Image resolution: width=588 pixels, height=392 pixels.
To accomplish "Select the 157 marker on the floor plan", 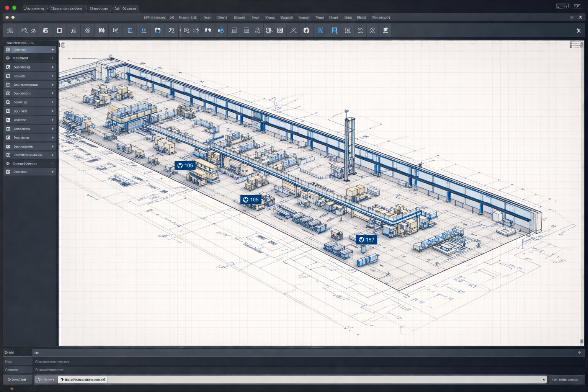I will [x=366, y=240].
